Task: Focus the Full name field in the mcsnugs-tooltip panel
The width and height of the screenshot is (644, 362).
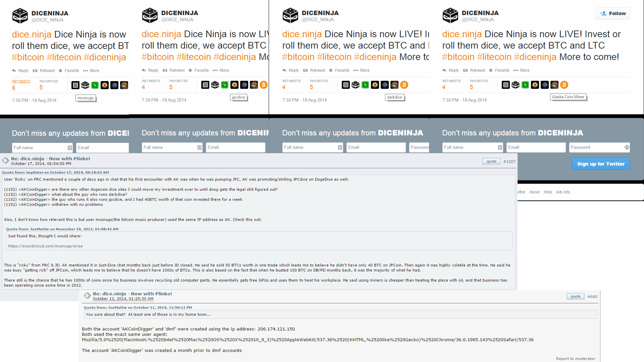Action: pos(42,148)
